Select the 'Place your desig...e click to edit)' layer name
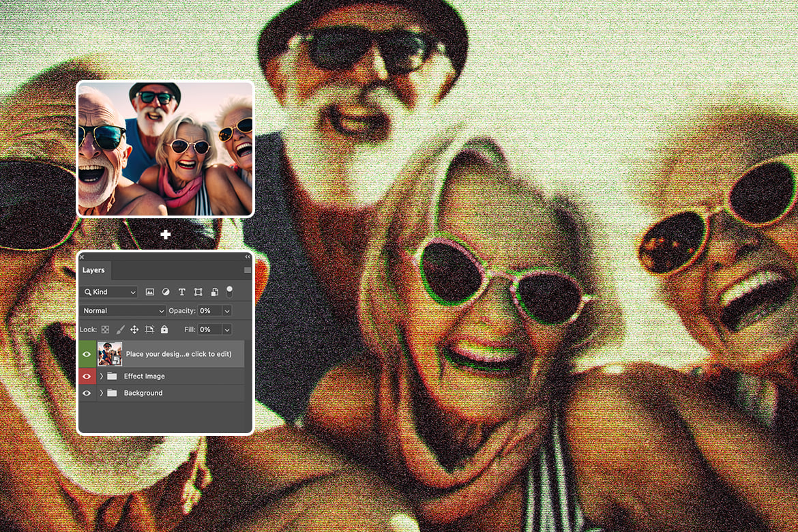 [x=179, y=354]
